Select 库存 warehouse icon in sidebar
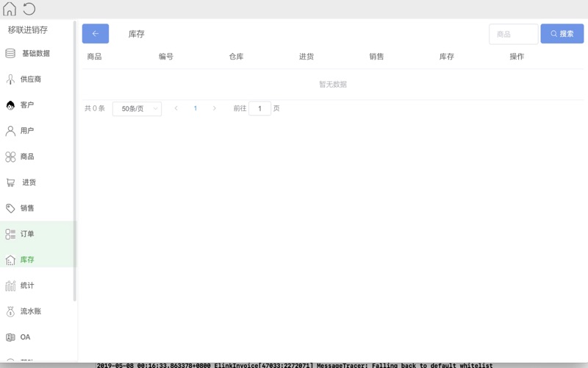Screen dimensions: 588x368 (x=10, y=260)
